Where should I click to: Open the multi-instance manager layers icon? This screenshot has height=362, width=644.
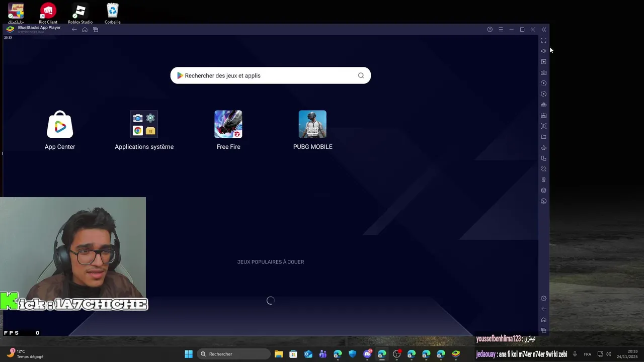click(543, 191)
